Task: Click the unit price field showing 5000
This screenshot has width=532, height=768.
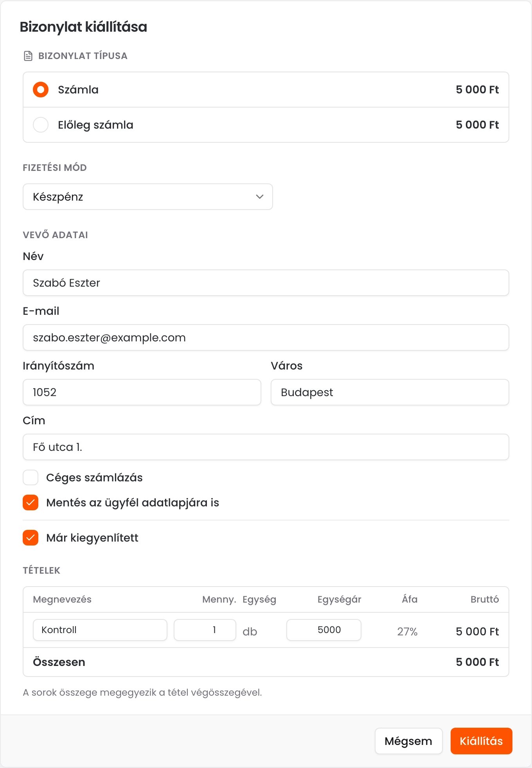Action: (324, 630)
